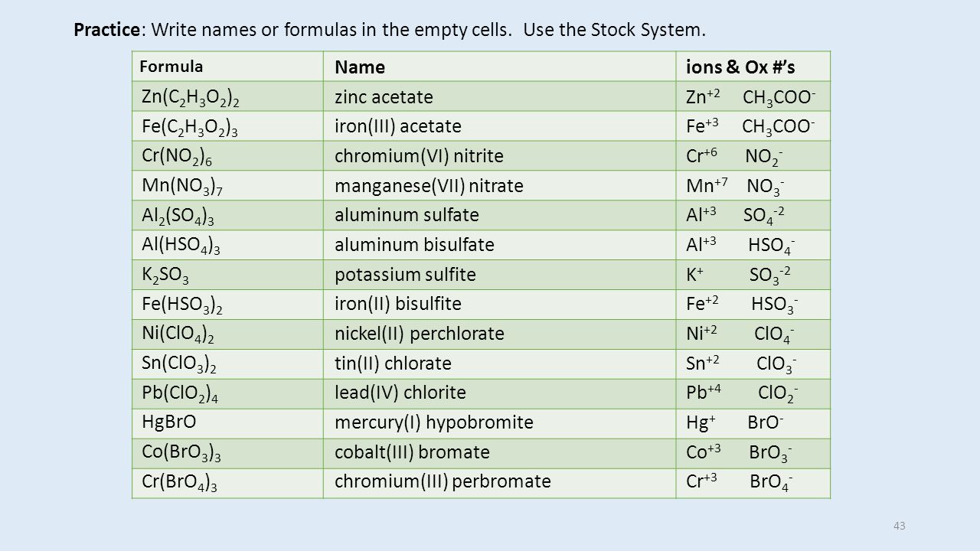Image resolution: width=980 pixels, height=551 pixels.
Task: Select the Mn(NO3)7 formula cell
Action: point(228,186)
